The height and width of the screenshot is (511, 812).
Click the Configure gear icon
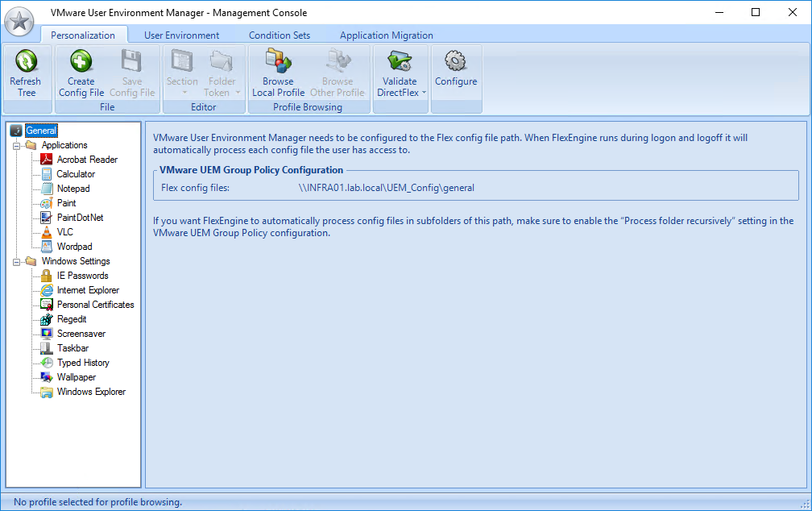[x=456, y=62]
